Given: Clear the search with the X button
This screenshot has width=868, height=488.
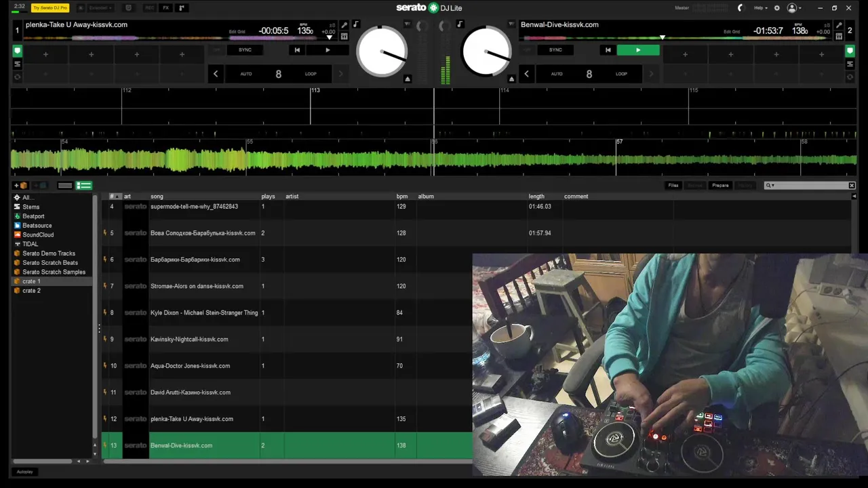Looking at the screenshot, I should (852, 185).
